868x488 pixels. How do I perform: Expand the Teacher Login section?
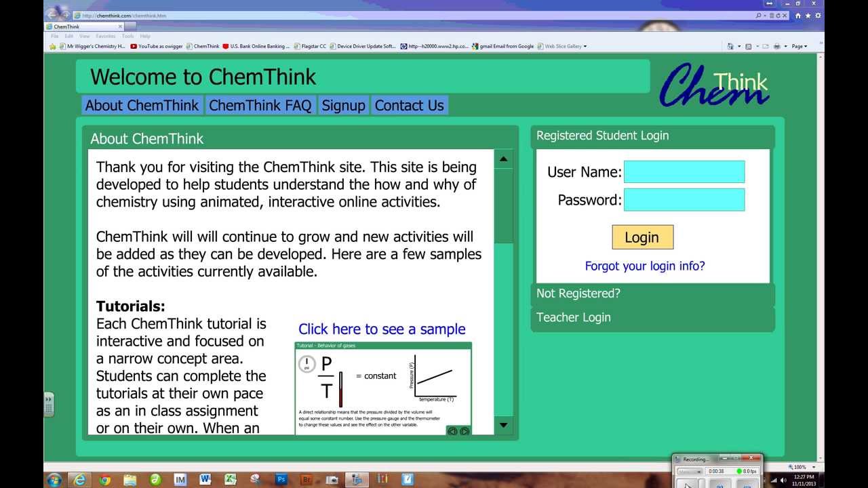click(652, 317)
